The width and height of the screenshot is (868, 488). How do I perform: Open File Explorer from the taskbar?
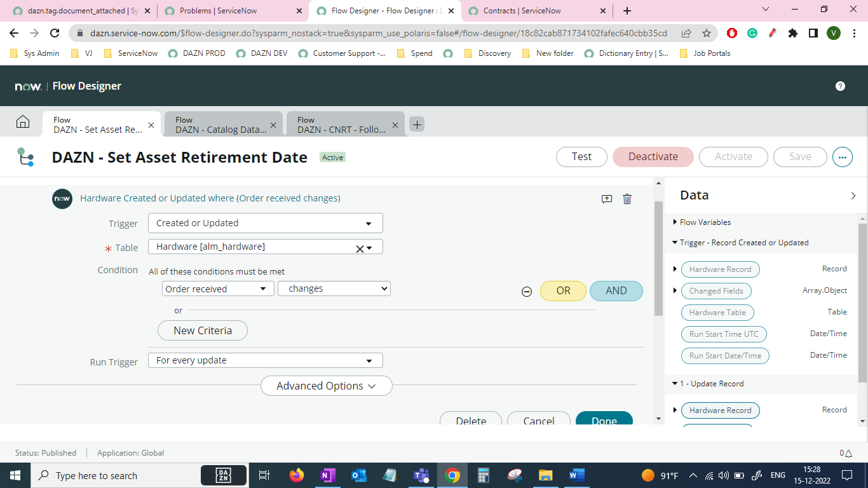545,475
